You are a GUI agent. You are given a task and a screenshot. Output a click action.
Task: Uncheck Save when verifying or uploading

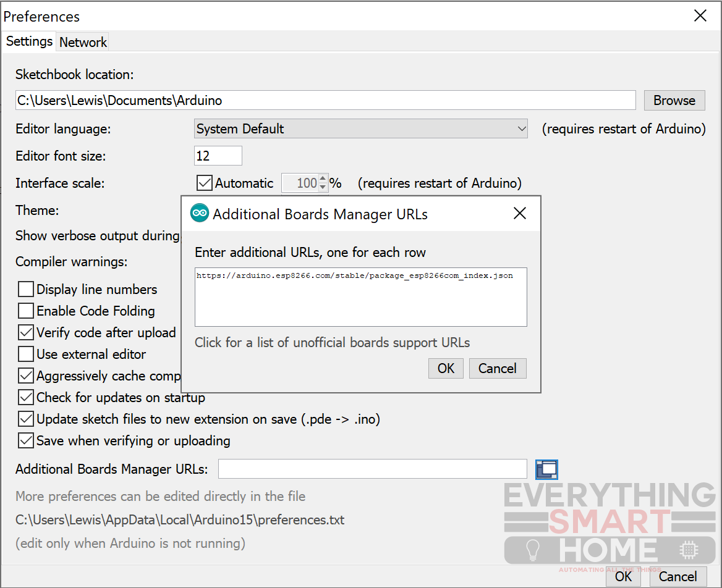tap(26, 441)
